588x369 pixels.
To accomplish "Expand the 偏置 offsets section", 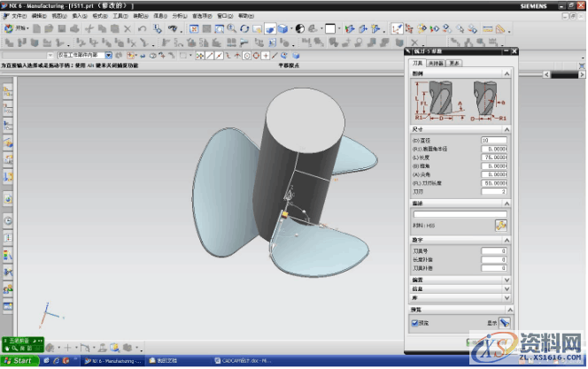I will click(x=507, y=280).
